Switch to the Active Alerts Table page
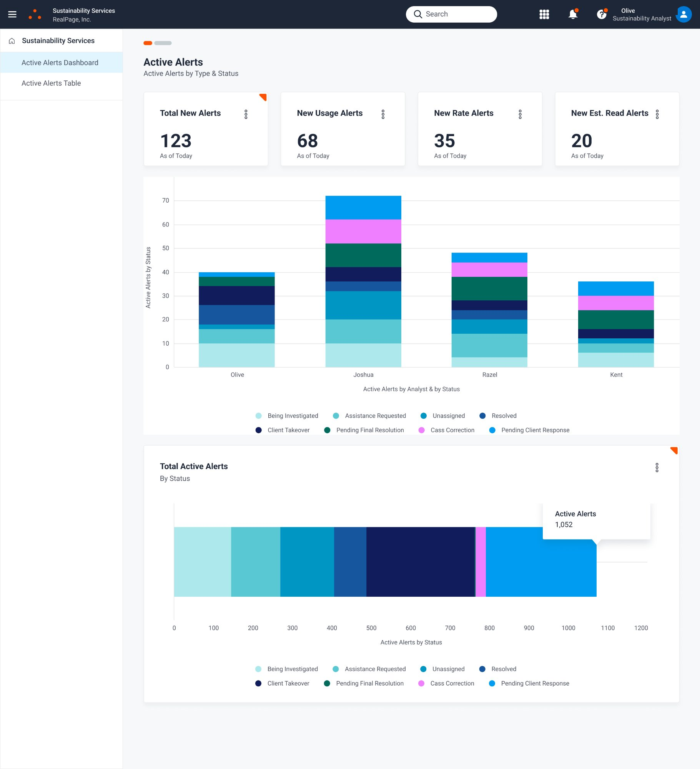 (52, 83)
